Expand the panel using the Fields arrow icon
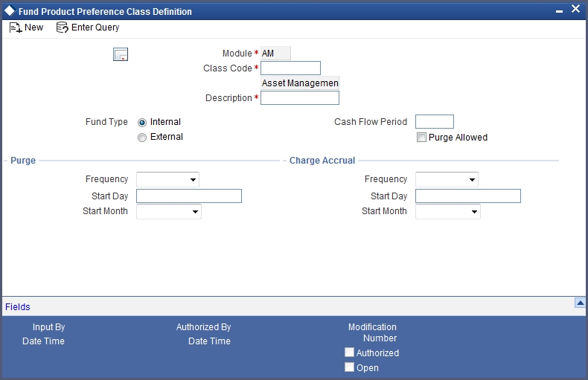Viewport: 588px width, 380px height. 580,303
